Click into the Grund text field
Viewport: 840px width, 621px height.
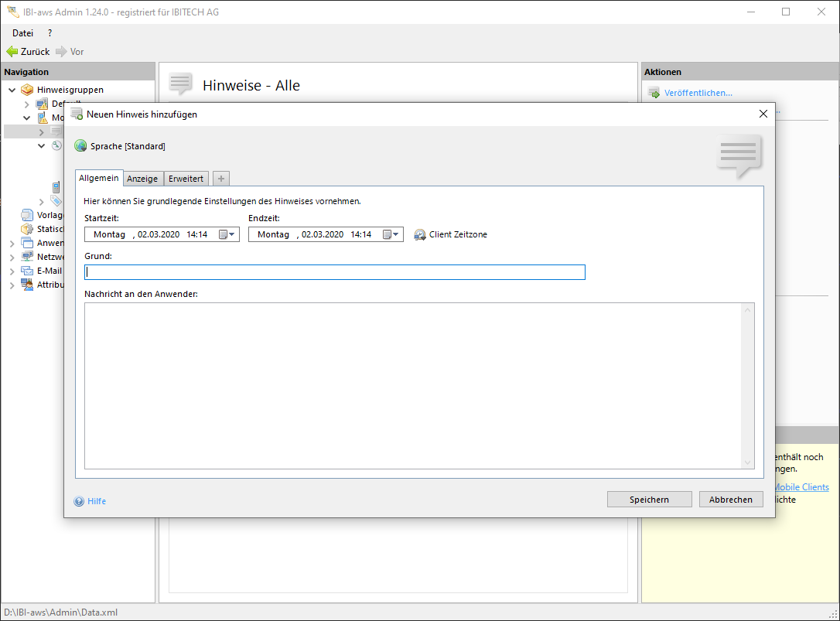click(334, 272)
